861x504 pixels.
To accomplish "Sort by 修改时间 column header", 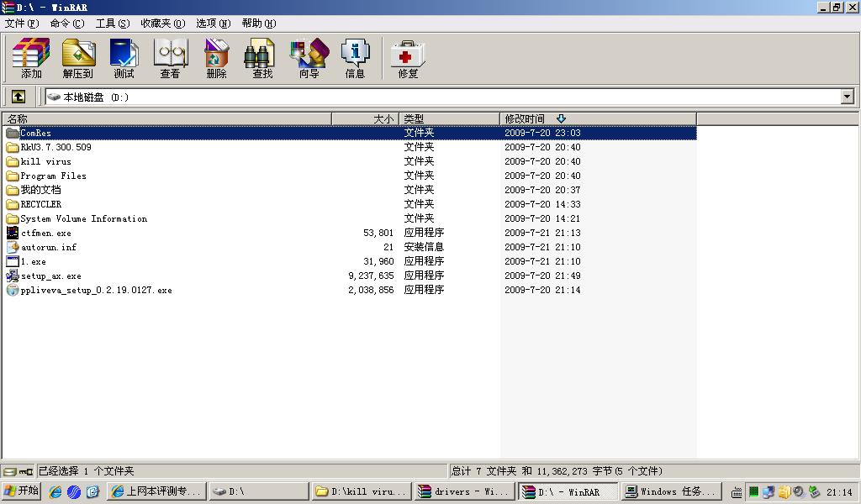I will [x=598, y=118].
